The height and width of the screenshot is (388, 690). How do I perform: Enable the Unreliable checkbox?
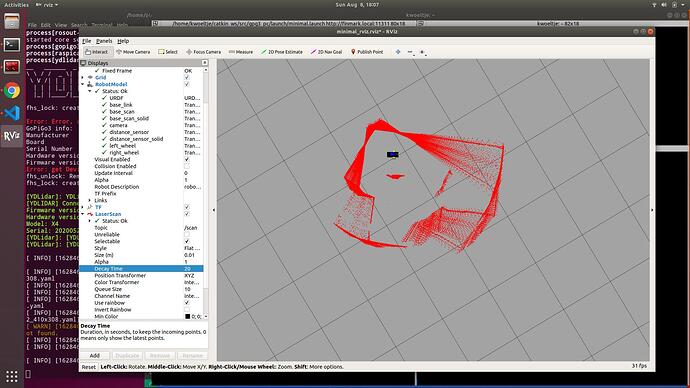coord(187,234)
